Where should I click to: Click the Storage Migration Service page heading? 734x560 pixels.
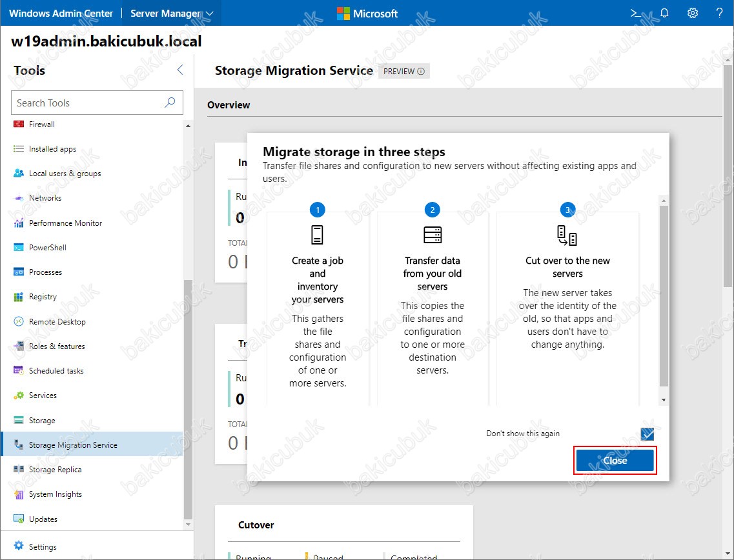pos(294,70)
